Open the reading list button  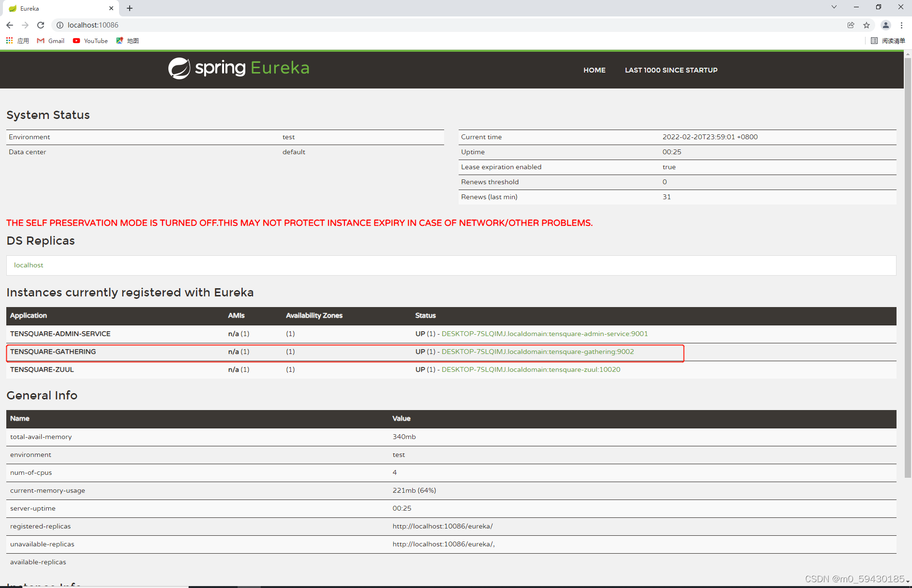point(888,41)
